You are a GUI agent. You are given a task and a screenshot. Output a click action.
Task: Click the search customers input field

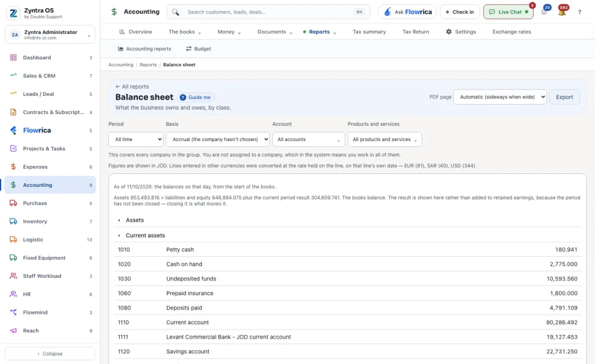click(268, 12)
